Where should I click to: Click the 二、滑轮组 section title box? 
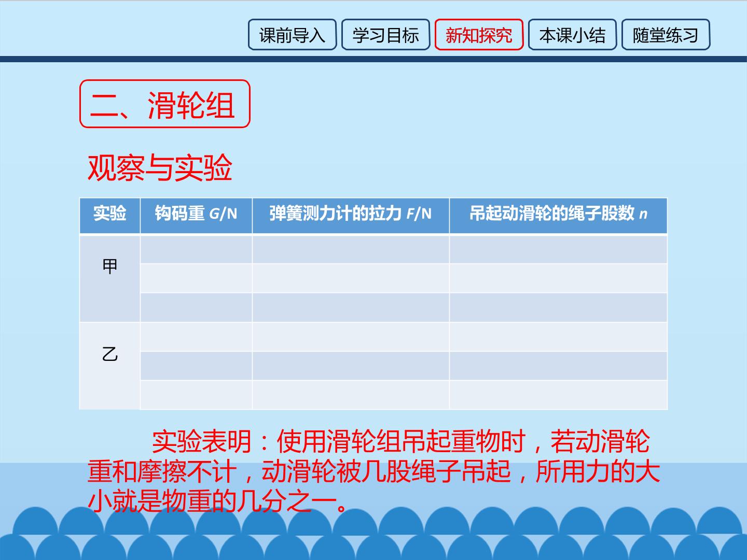point(165,104)
